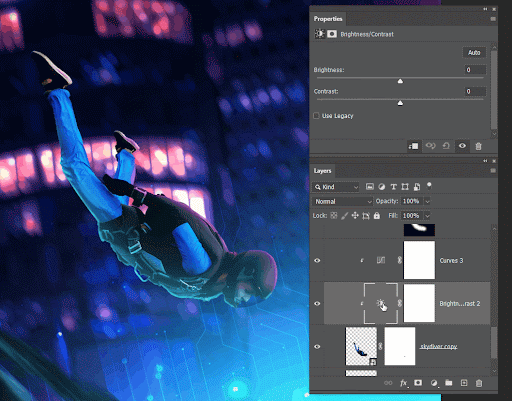The image size is (512, 401).
Task: Click the Auto button
Action: (x=474, y=53)
